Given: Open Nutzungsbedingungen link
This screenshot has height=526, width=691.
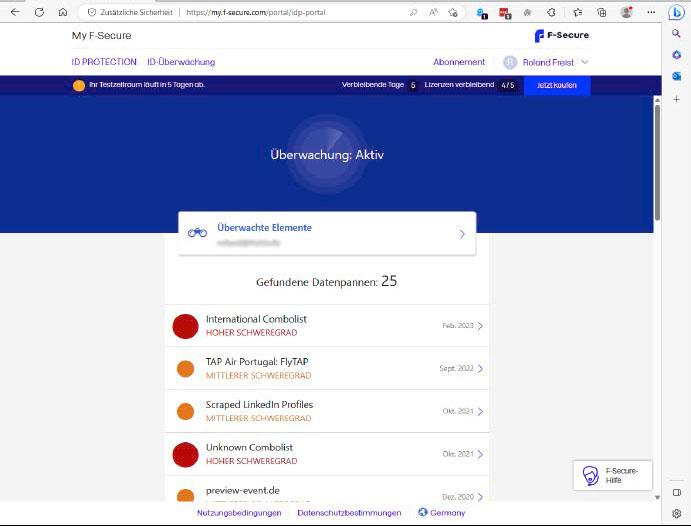Looking at the screenshot, I should pyautogui.click(x=239, y=513).
